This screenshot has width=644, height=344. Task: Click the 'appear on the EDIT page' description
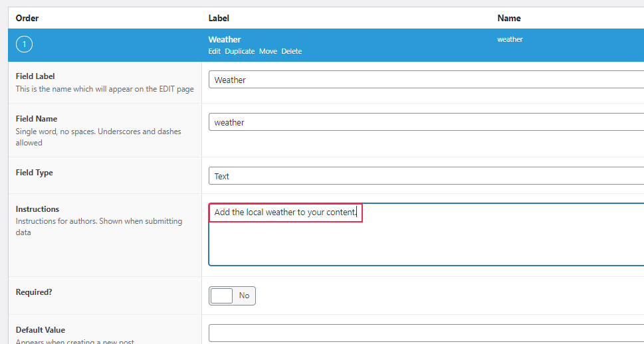(105, 89)
